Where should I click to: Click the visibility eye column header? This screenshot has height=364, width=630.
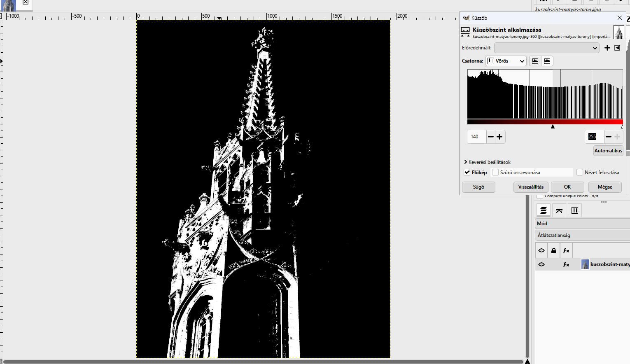pos(541,250)
